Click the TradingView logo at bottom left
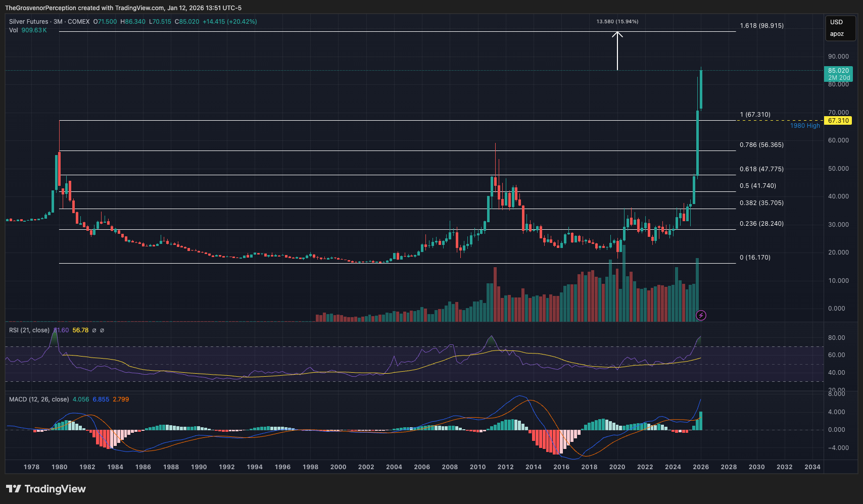The width and height of the screenshot is (863, 504). pos(46,489)
